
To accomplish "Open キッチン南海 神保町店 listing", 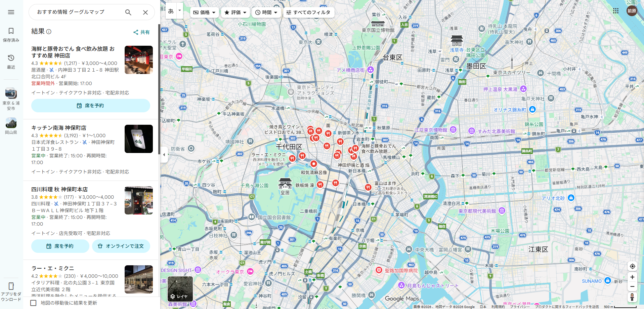I will pos(59,128).
